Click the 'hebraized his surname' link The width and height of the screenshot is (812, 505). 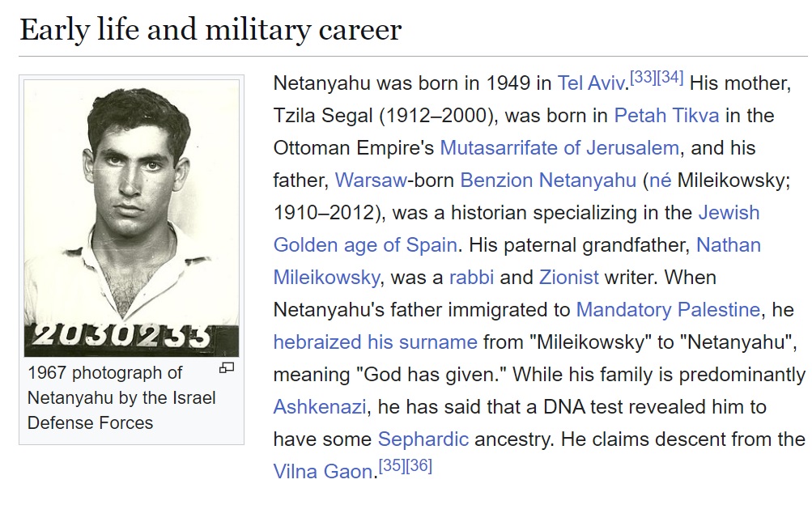pyautogui.click(x=375, y=342)
